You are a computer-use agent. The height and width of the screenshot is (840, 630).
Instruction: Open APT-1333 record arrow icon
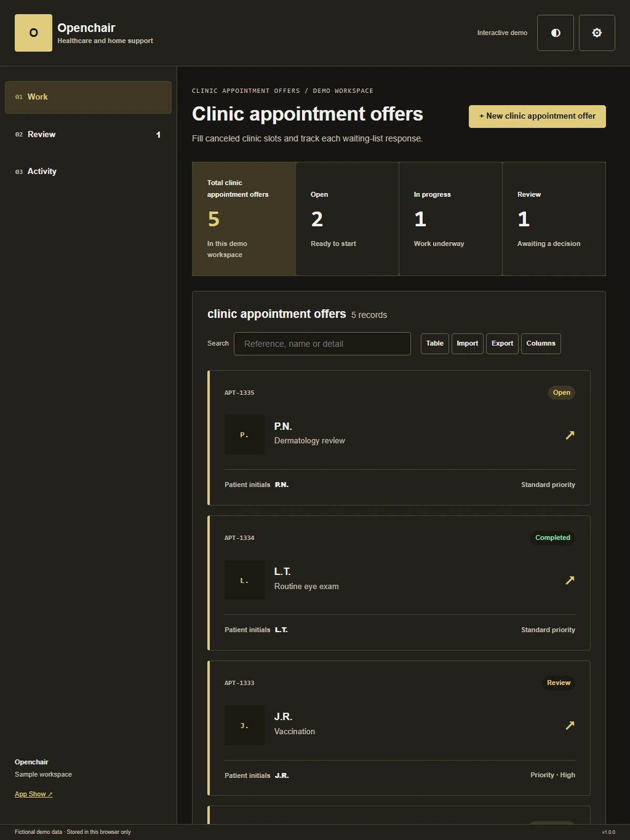570,725
